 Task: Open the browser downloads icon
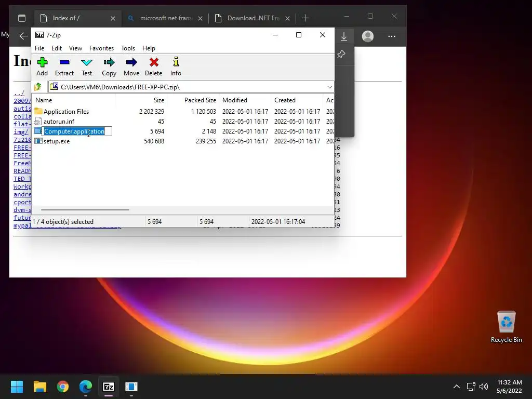[x=344, y=36]
